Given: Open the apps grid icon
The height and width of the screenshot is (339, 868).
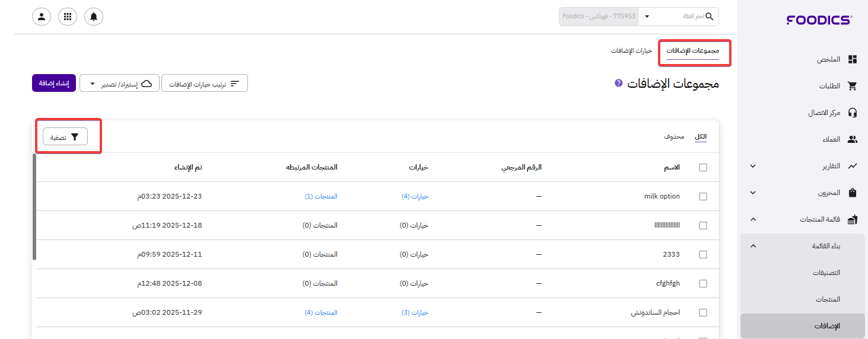Looking at the screenshot, I should [x=68, y=17].
